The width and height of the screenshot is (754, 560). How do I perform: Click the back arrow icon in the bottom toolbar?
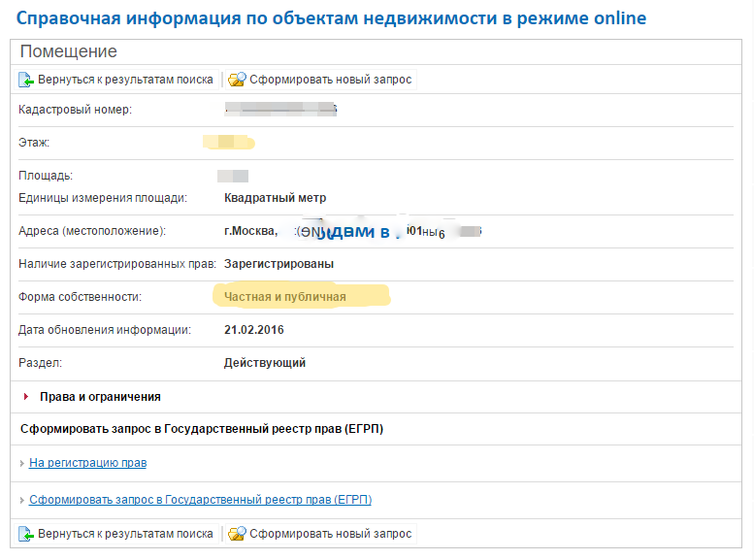[x=26, y=534]
